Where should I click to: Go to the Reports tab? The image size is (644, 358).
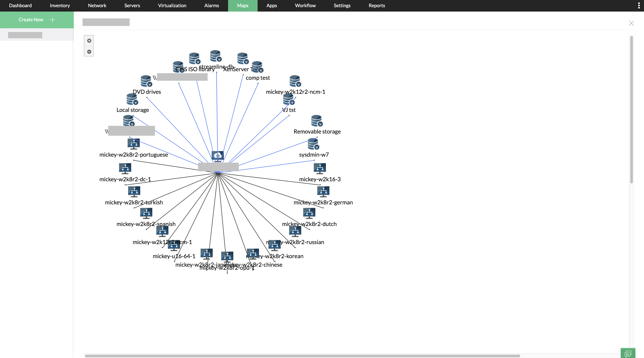tap(377, 6)
